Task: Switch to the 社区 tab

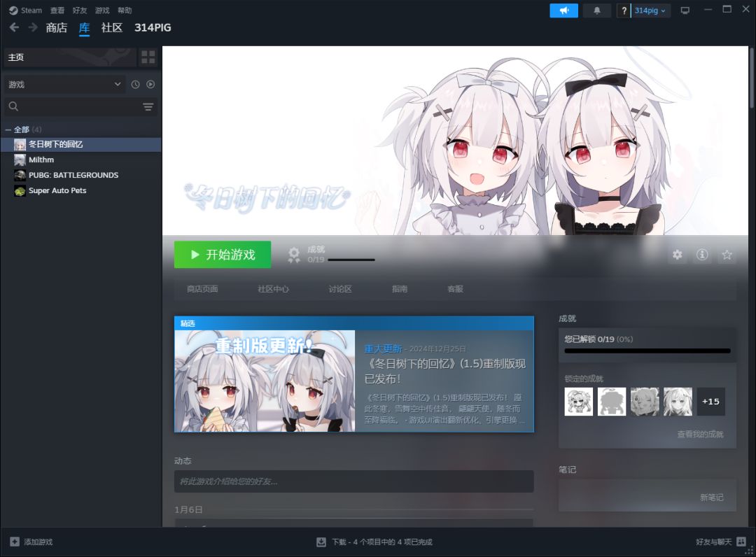Action: 112,27
